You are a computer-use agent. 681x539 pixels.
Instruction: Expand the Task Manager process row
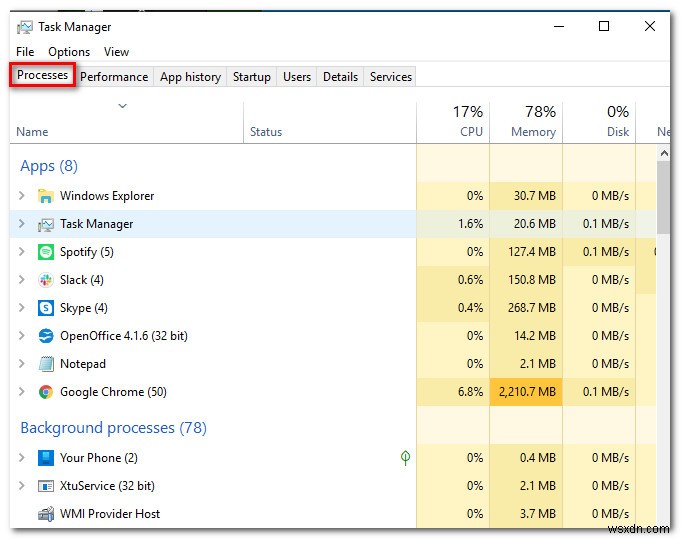tap(21, 224)
